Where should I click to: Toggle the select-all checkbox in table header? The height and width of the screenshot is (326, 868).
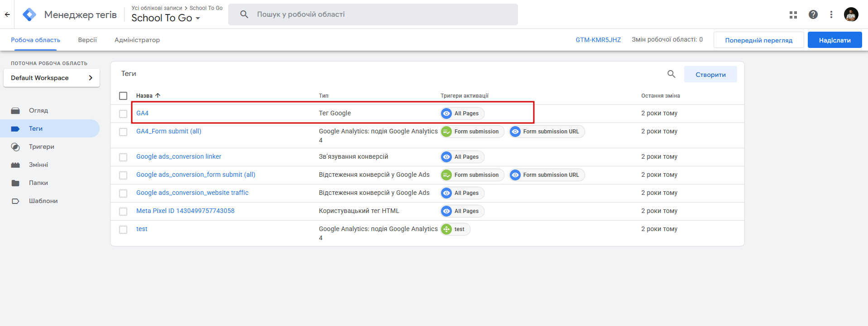point(123,96)
